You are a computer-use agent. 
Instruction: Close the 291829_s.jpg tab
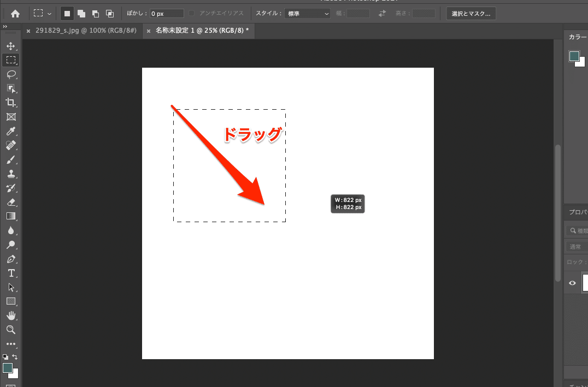[28, 32]
